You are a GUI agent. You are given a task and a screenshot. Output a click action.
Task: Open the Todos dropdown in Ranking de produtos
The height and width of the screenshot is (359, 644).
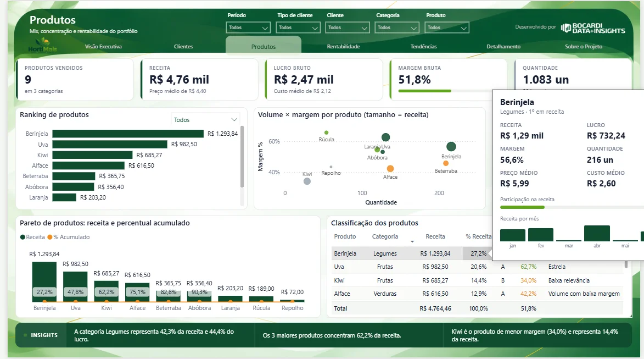pos(205,120)
